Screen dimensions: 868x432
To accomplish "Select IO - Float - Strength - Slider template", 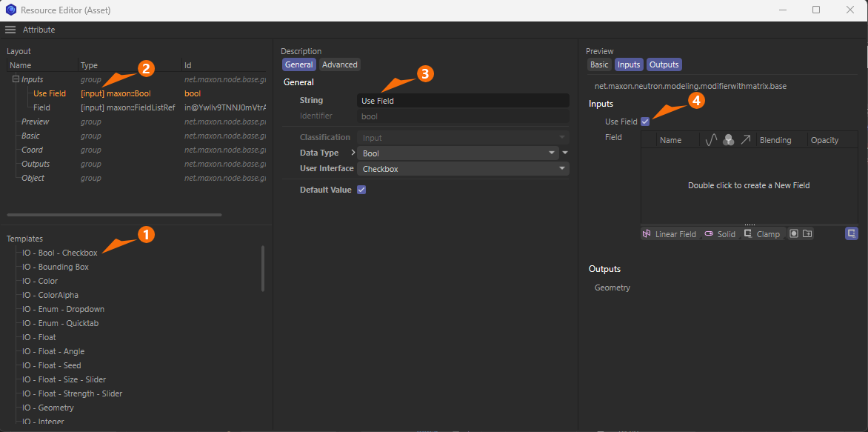I will coord(72,393).
